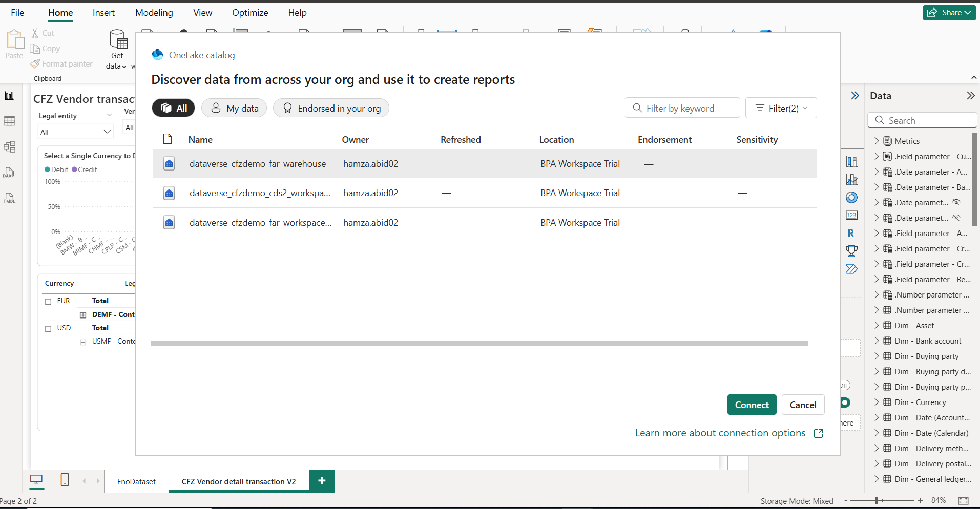The width and height of the screenshot is (980, 509).
Task: Switch to the FnoDataset page tab
Action: pyautogui.click(x=136, y=481)
